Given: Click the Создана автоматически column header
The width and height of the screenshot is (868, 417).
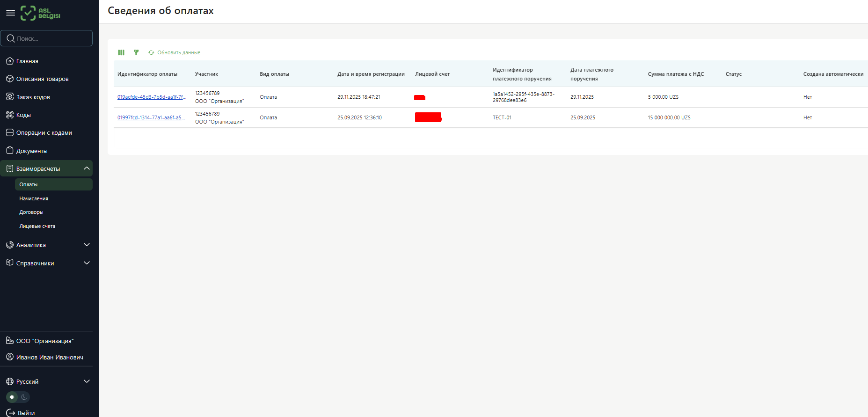Looking at the screenshot, I should [833, 74].
